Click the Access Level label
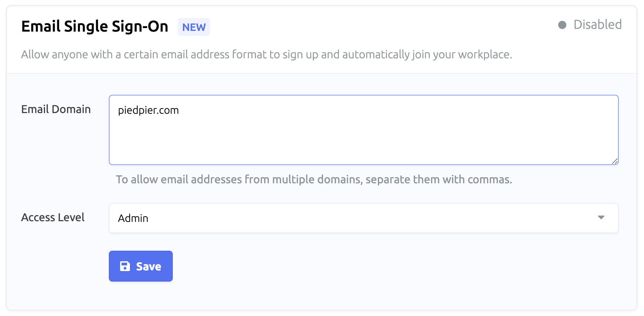 [x=53, y=217]
